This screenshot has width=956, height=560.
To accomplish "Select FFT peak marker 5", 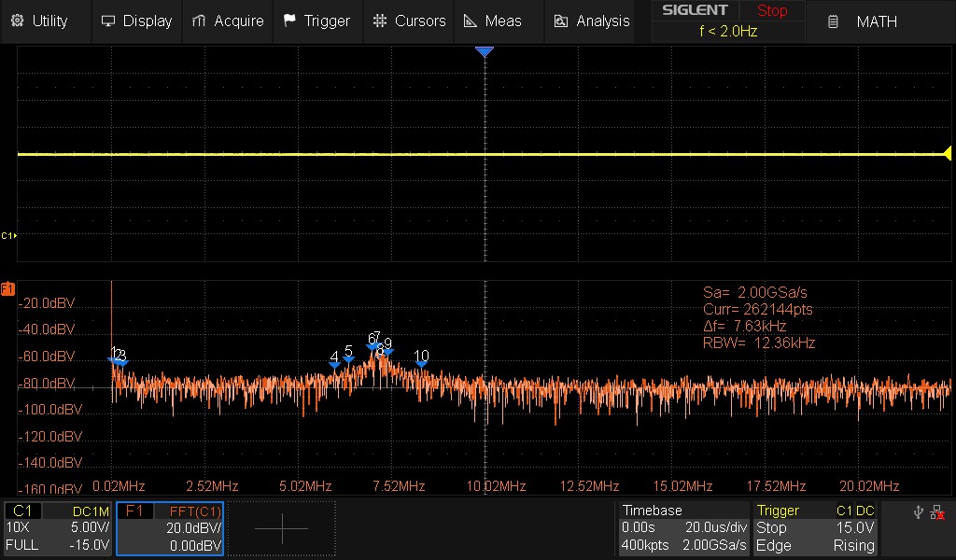I will click(x=348, y=354).
